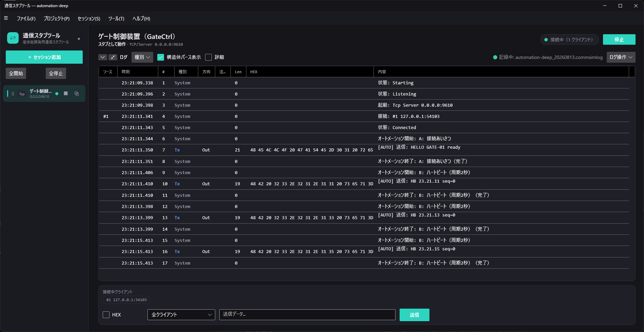Viewport: 644px width, 332px height.
Task: Click the green running status dot in session row
Action: point(57,94)
